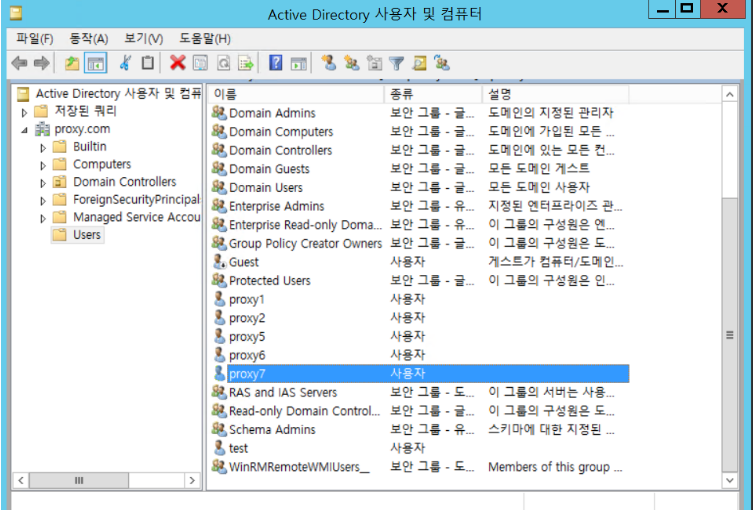The image size is (753, 516).
Task: Click the find objects icon
Action: pos(420,63)
